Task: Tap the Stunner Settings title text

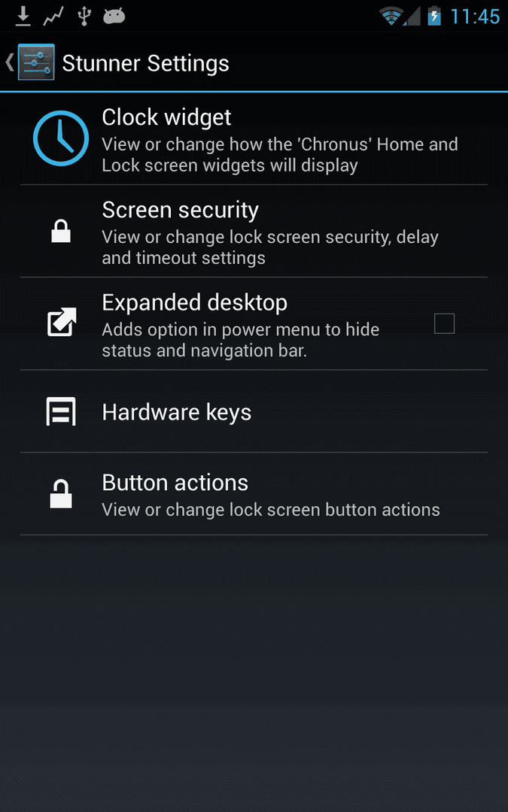Action: pyautogui.click(x=146, y=63)
